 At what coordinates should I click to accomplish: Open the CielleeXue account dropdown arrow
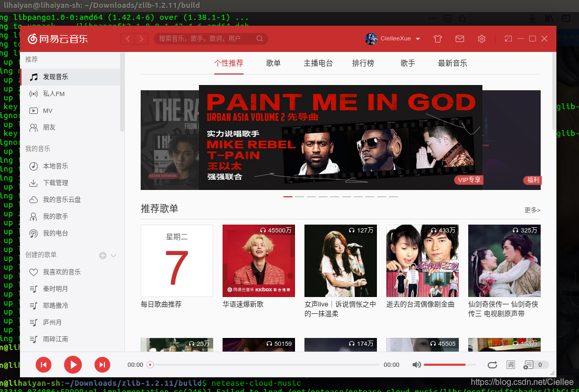tap(418, 39)
